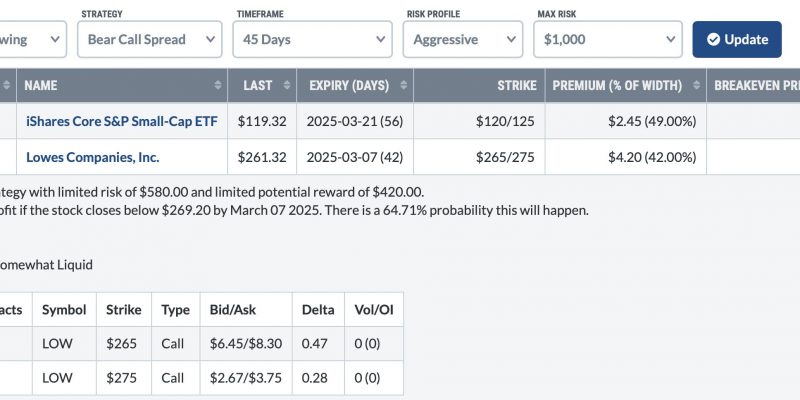Sort by PREMIUM (% OF WIDTH) arrows
The image size is (800, 400).
[696, 86]
